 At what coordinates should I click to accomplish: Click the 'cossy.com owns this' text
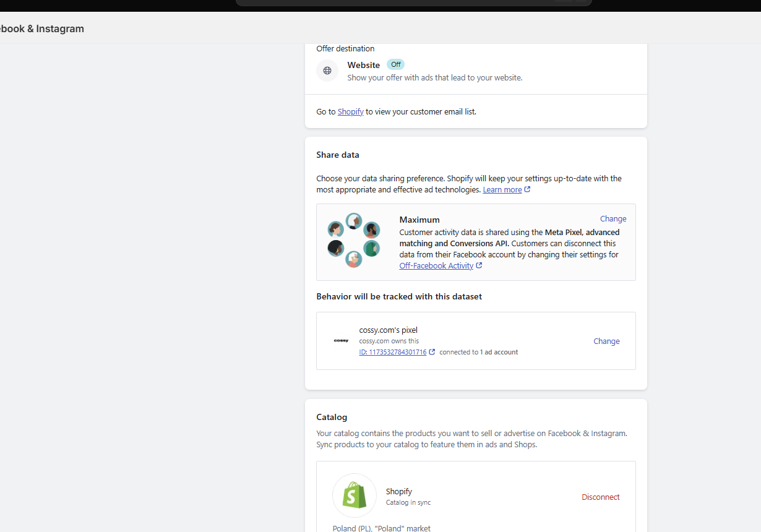point(389,341)
